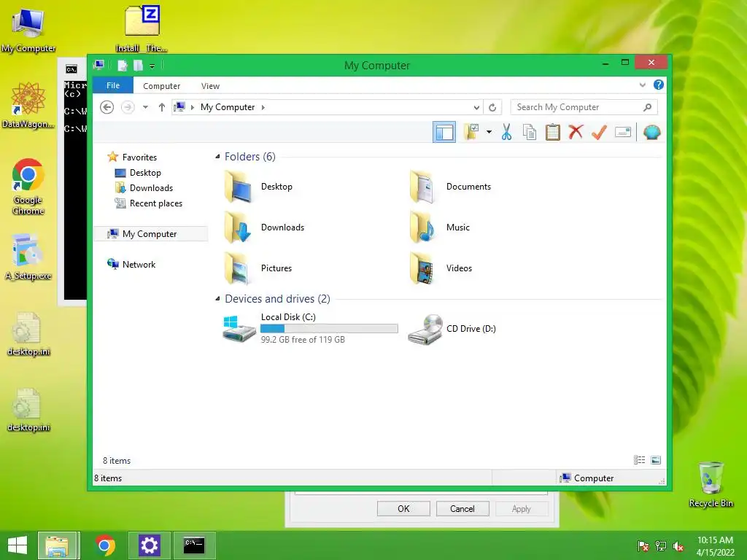Toggle the navigation pane layout button

pos(444,132)
